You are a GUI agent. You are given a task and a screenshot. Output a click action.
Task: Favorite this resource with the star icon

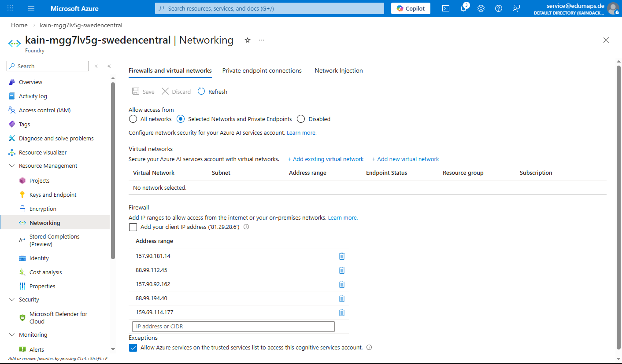248,40
